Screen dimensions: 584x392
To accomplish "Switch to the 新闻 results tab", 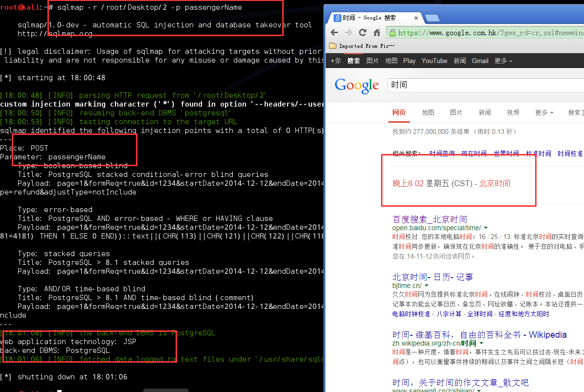I will pyautogui.click(x=485, y=112).
